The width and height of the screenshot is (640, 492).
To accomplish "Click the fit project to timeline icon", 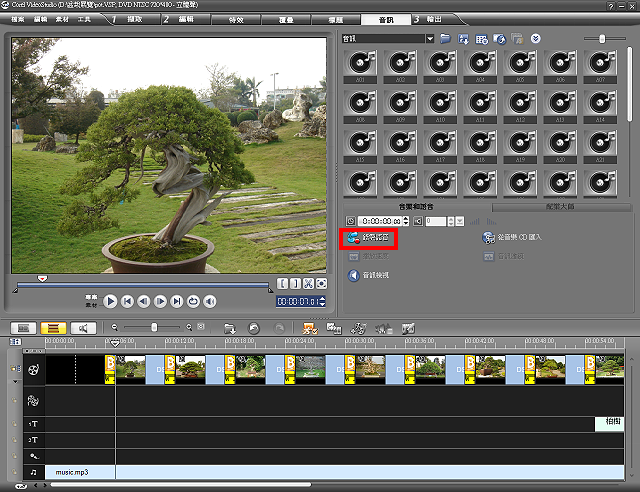I will point(201,327).
